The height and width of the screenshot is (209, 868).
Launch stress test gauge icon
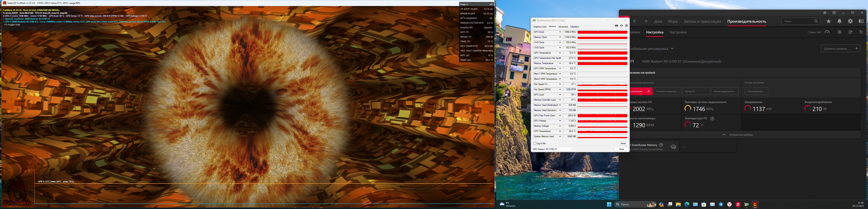pyautogui.click(x=827, y=32)
